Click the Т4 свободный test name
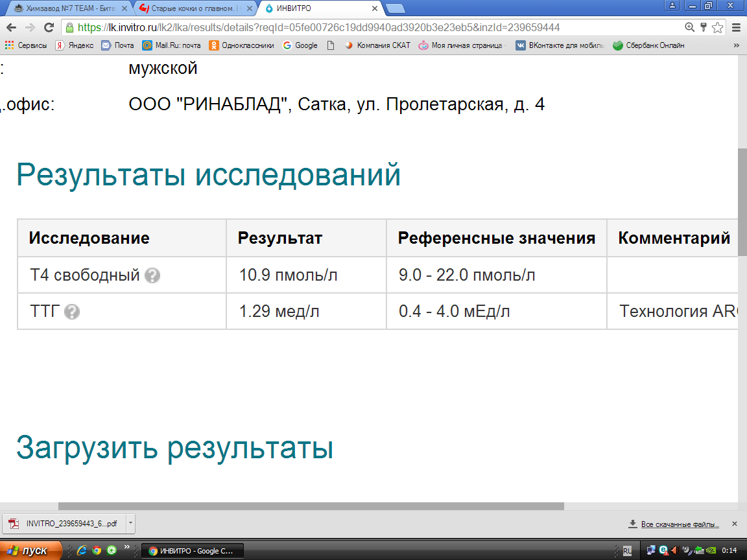 click(x=85, y=275)
